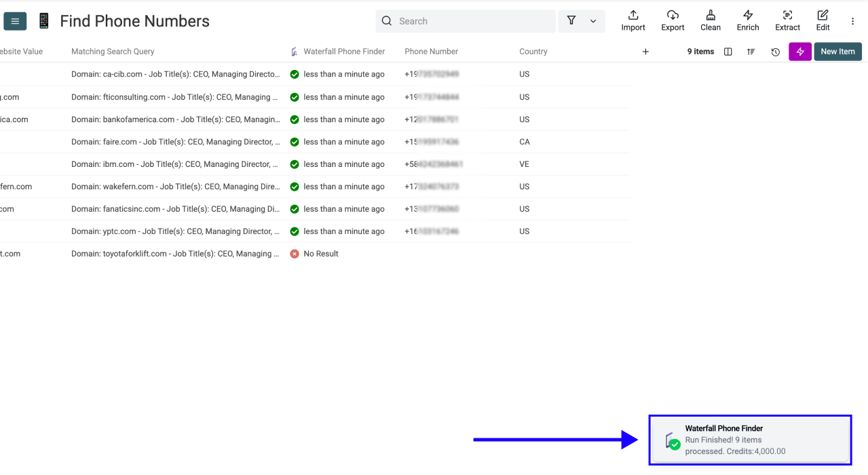Open the Enrich tool
This screenshot has height=475, width=868.
coord(747,16)
